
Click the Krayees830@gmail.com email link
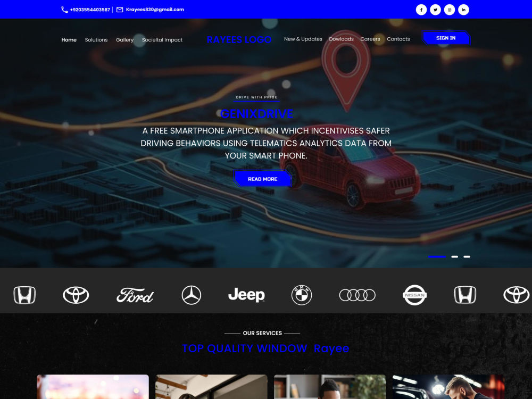(155, 10)
